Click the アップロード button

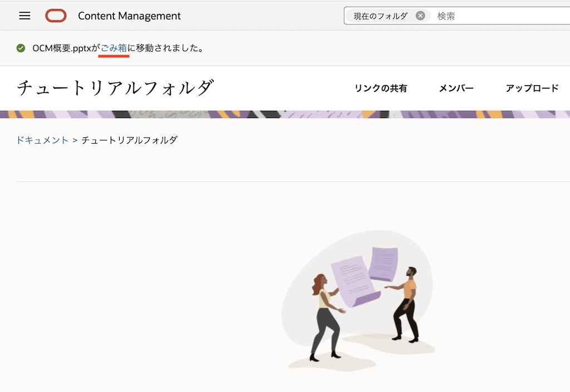[x=533, y=88]
